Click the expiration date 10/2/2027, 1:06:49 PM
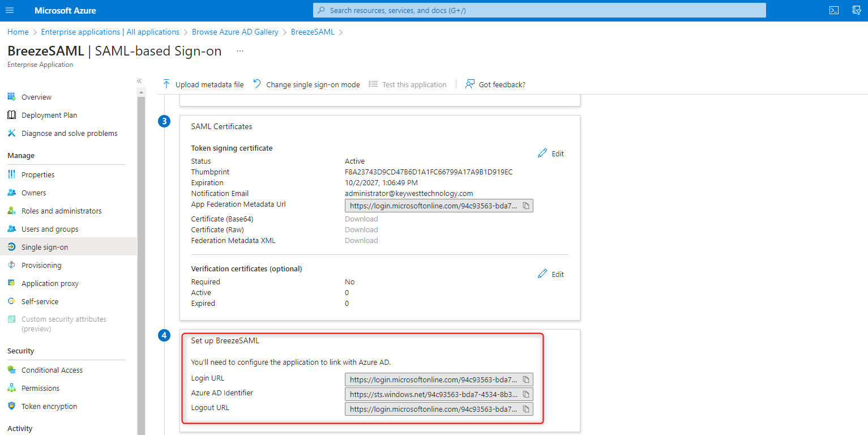 coord(381,183)
